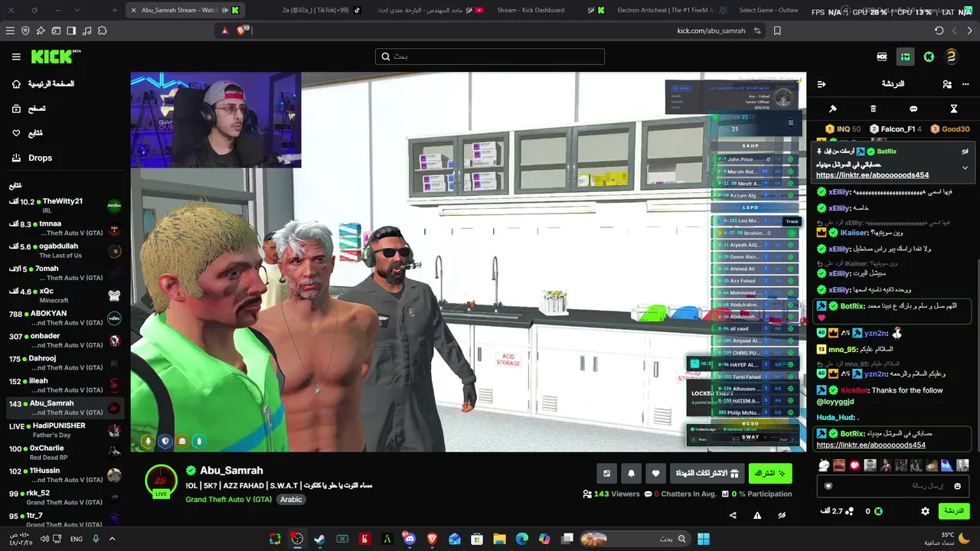Open the gift subscriptions button
The image size is (980, 551).
[706, 474]
